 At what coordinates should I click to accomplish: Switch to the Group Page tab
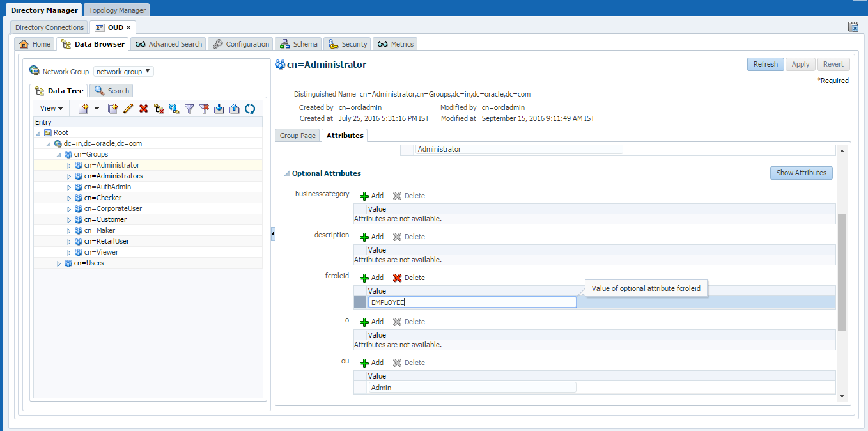tap(298, 136)
